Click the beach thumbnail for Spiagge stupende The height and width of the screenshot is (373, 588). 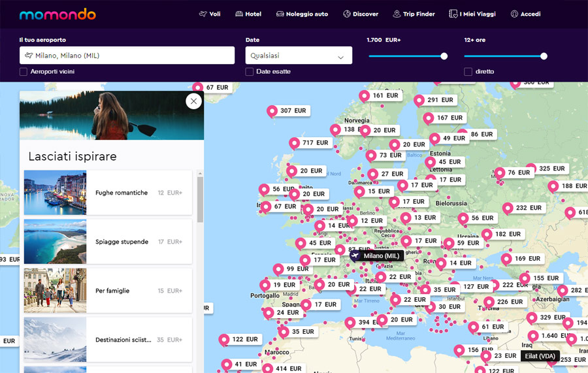click(x=55, y=242)
